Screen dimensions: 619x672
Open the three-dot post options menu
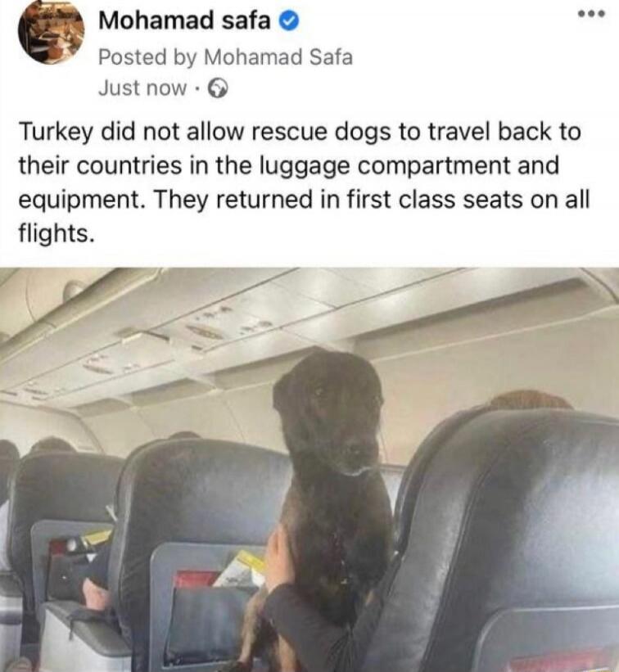pos(591,14)
